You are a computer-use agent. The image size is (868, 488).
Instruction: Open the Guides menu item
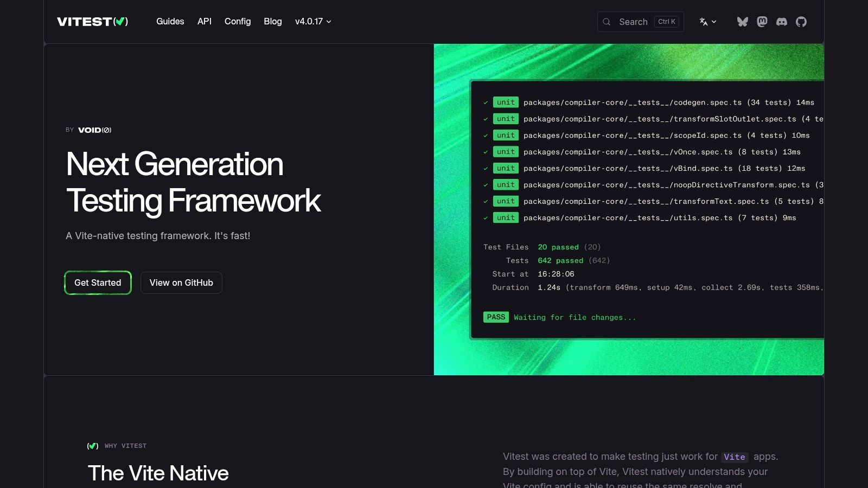click(x=170, y=22)
